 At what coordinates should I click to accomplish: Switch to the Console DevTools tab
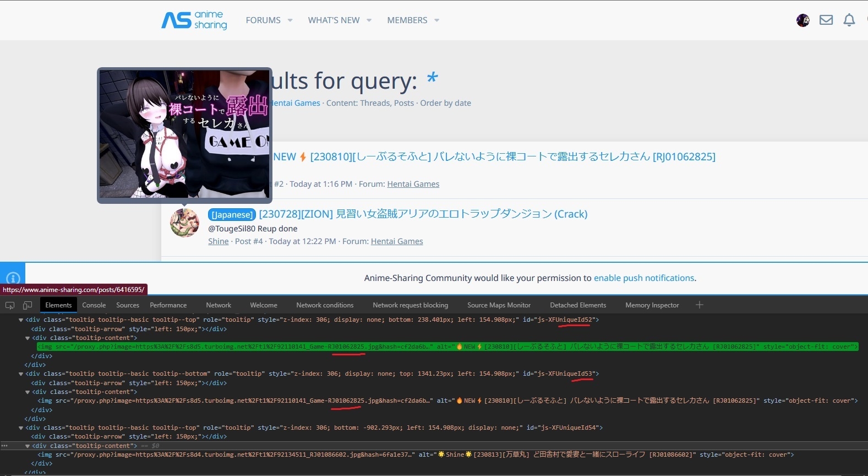coord(94,305)
